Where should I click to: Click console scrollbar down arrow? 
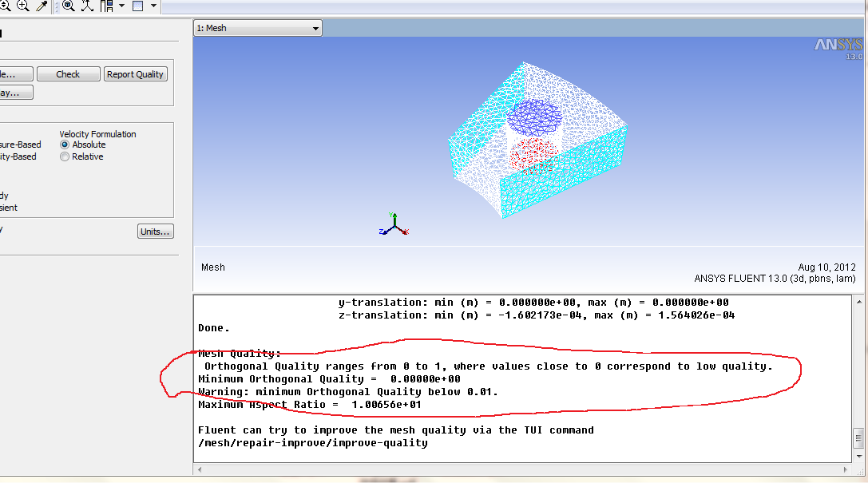point(858,455)
